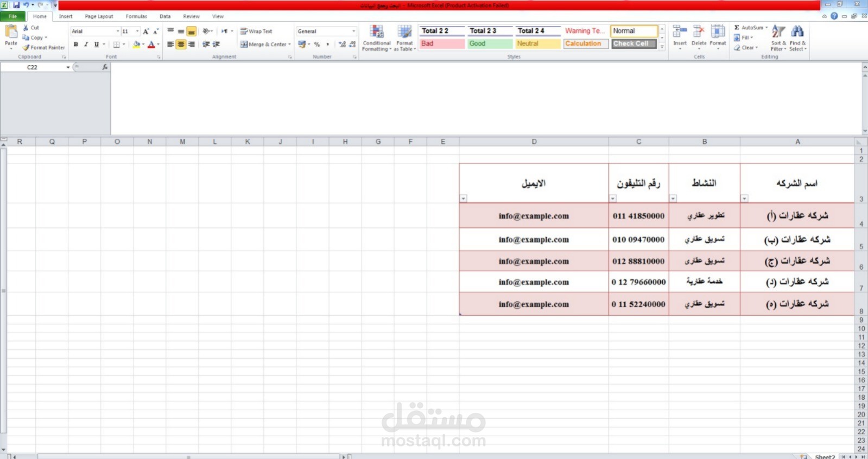Switch to the Data tab
This screenshot has height=459, width=868.
click(165, 16)
